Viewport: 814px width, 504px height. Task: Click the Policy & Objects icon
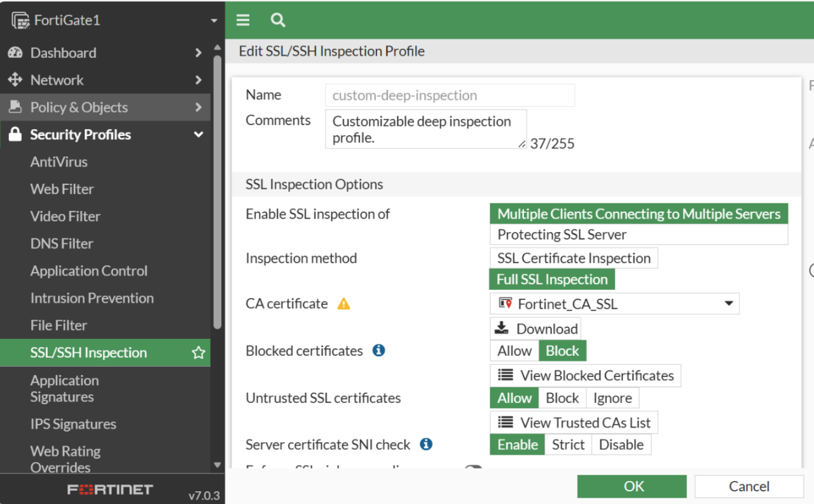15,107
